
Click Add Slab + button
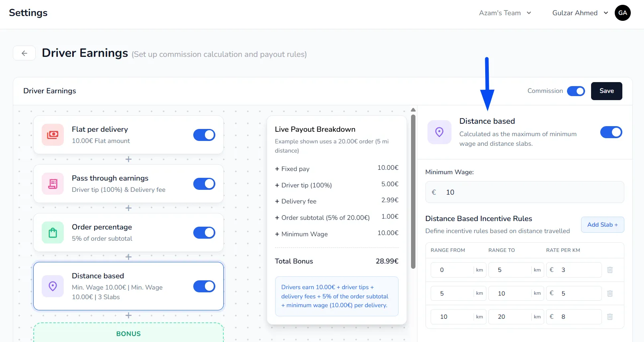(603, 225)
